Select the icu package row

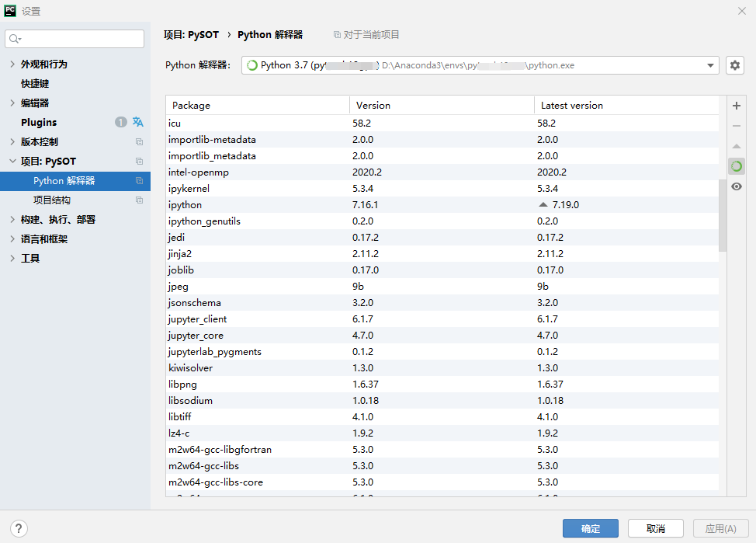(442, 123)
